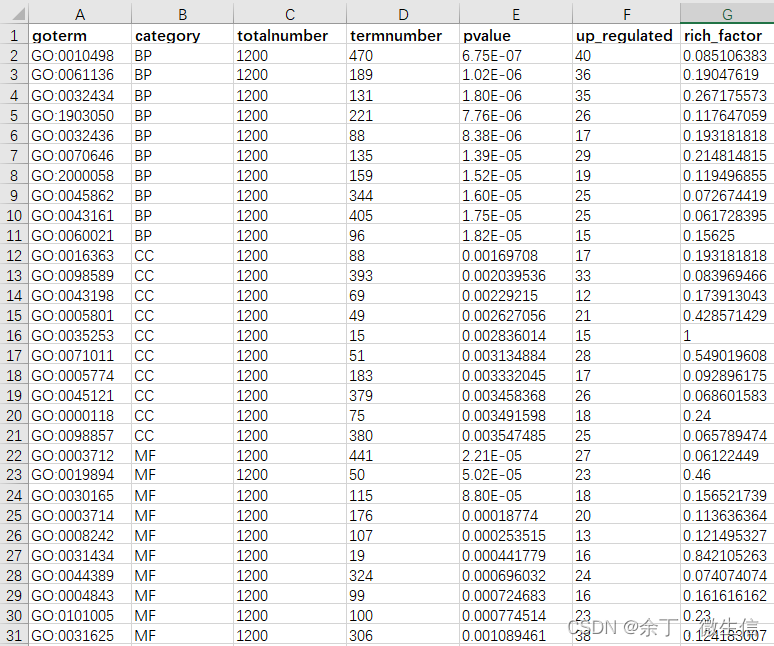
Task: Click rich_factor cell 0.46
Action: tap(727, 474)
